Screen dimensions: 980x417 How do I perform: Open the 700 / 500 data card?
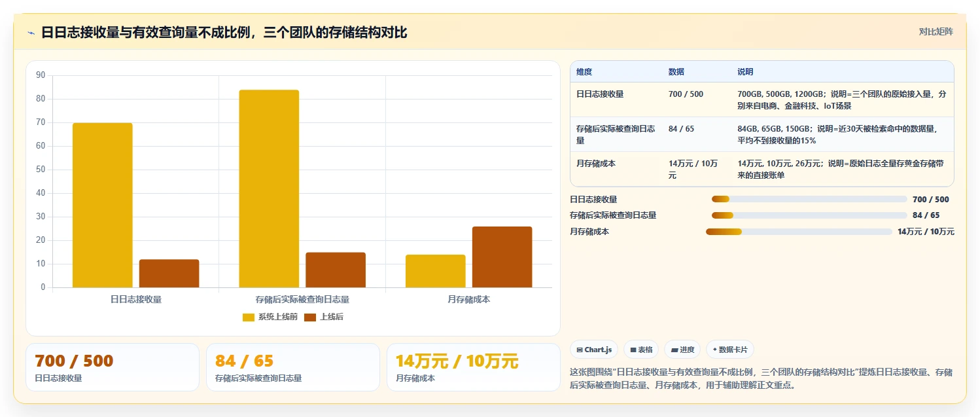[x=113, y=367]
